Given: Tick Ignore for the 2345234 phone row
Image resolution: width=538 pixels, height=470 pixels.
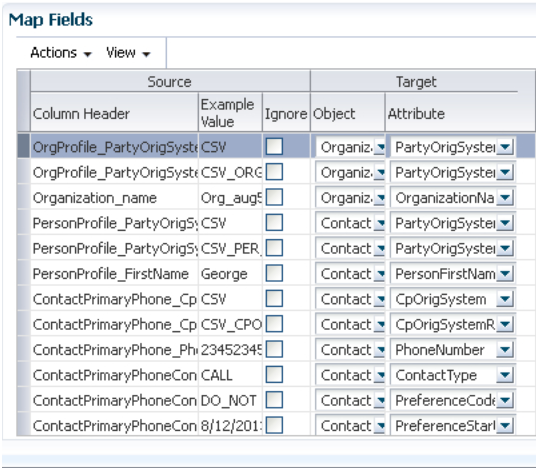Looking at the screenshot, I should [x=274, y=349].
